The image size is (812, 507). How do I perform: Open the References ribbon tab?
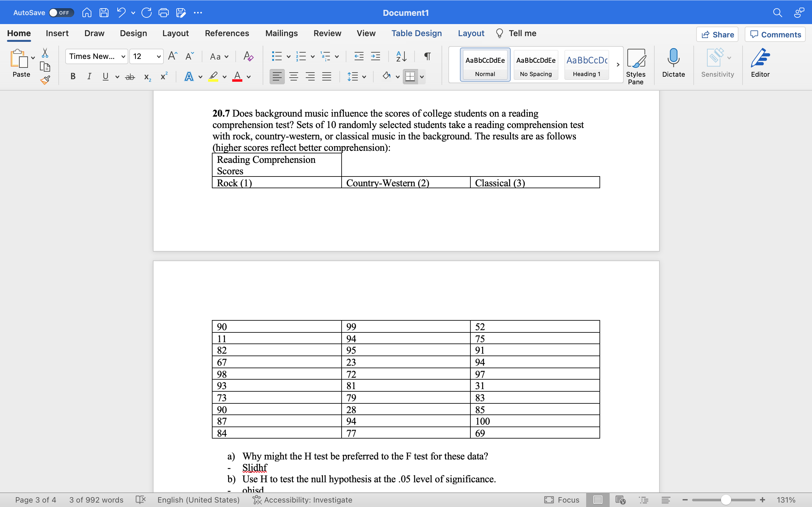tap(227, 33)
